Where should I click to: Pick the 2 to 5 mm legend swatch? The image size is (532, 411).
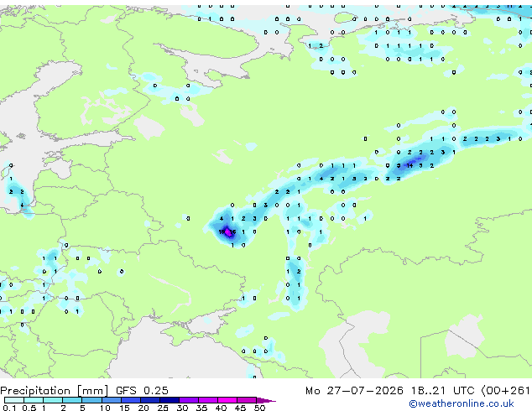pos(72,400)
